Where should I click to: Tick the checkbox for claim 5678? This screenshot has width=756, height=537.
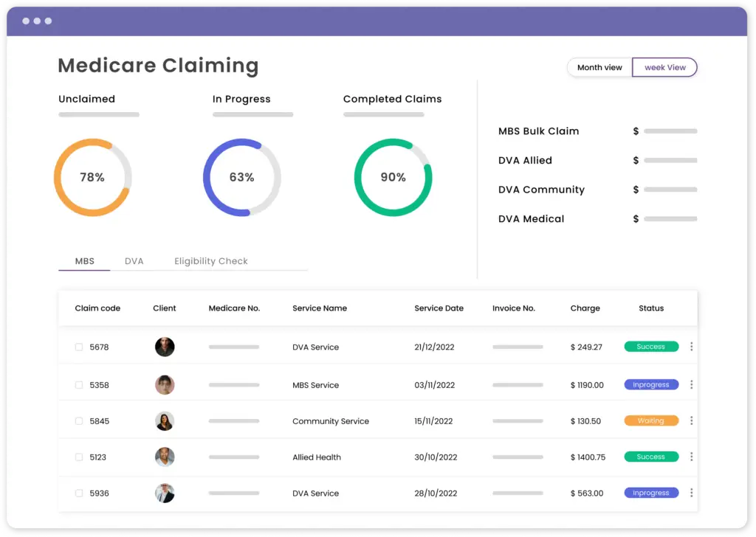click(79, 347)
